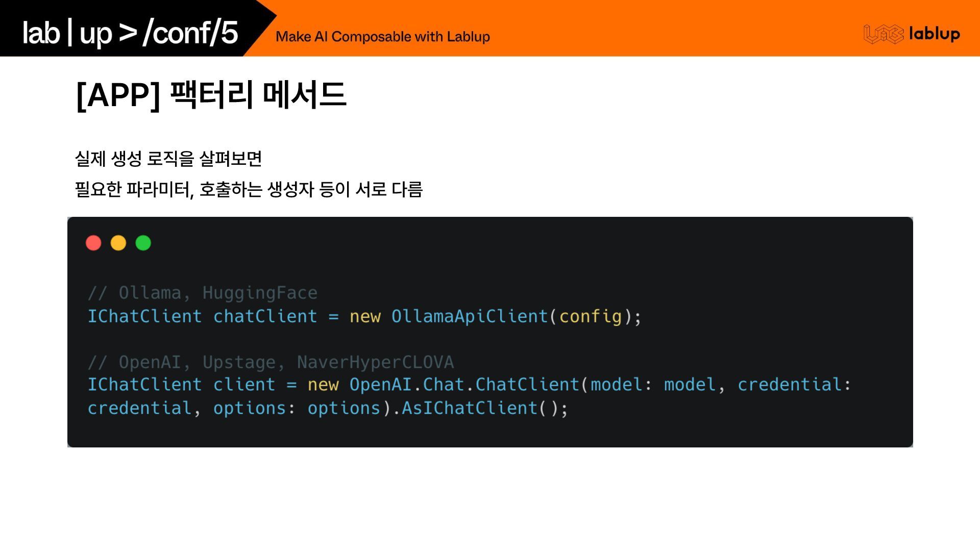Click the '실제 생성 로직을 살펴보면' text line
Screen dimensions: 980x551
[x=168, y=159]
